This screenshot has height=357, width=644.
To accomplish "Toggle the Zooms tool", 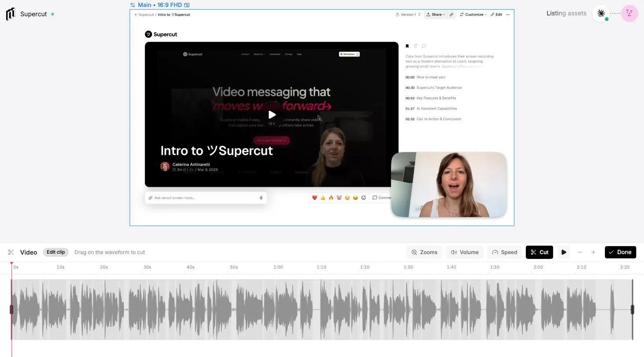I will pos(424,252).
